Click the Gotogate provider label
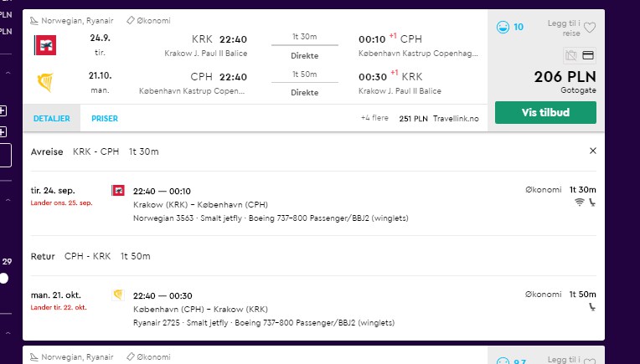 point(578,90)
